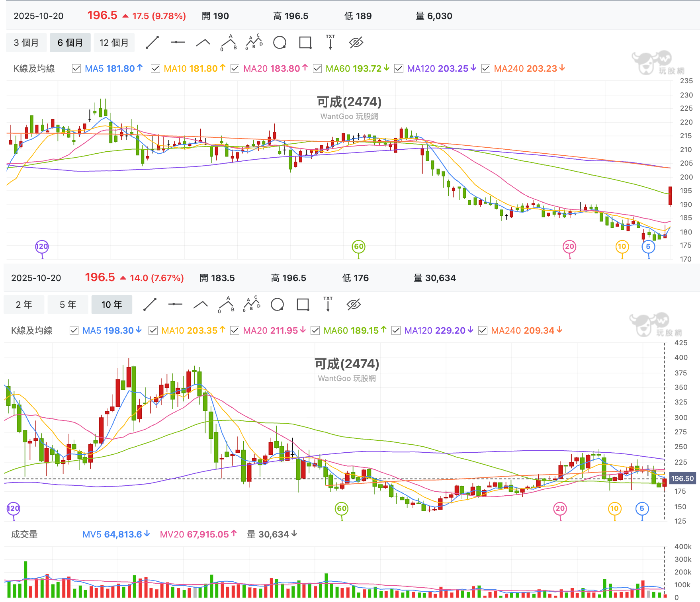Choose the TXT text annotation tool in lower toolbar
Screen dimensions: 700x602
[328, 304]
